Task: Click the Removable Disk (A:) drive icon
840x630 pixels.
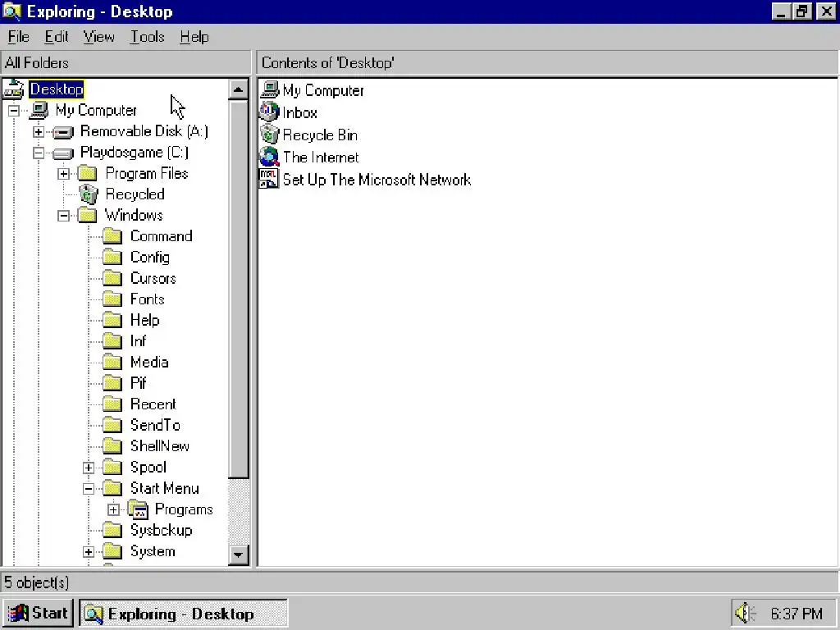Action: pyautogui.click(x=64, y=132)
